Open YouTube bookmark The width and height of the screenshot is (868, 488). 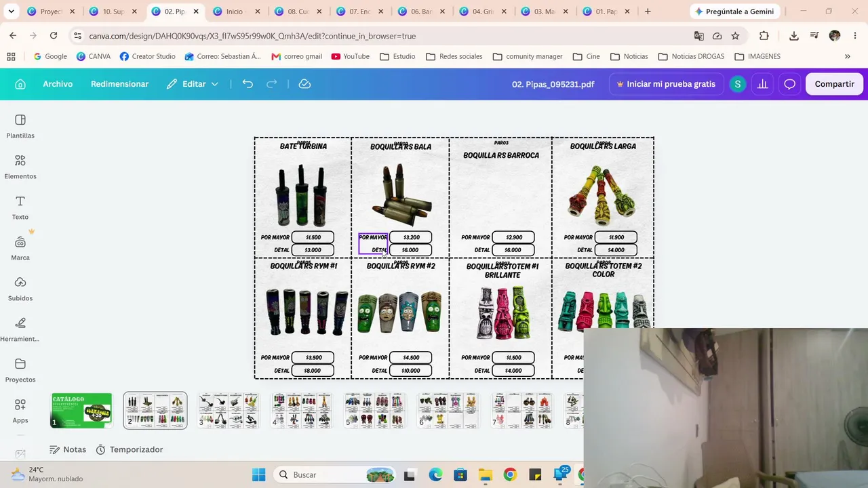pos(351,56)
